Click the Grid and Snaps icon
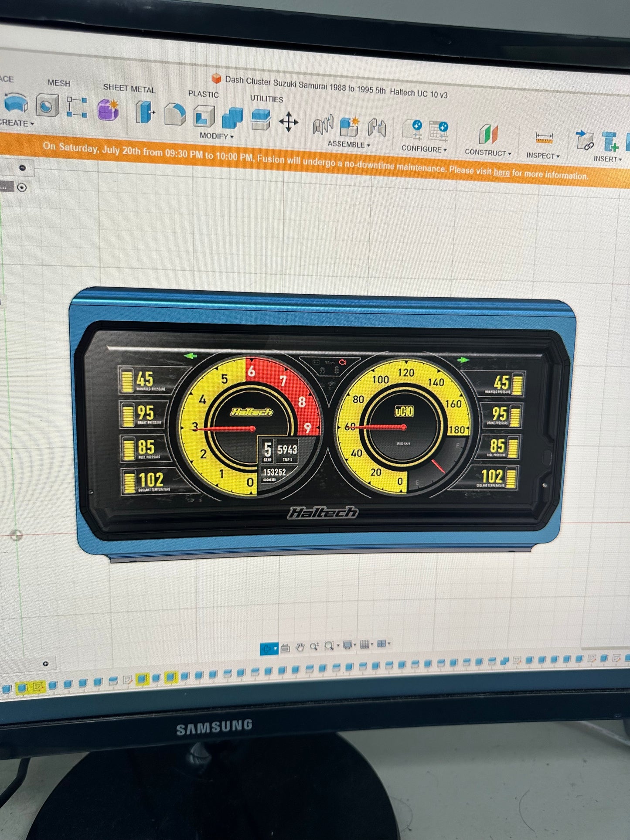 click(x=365, y=644)
